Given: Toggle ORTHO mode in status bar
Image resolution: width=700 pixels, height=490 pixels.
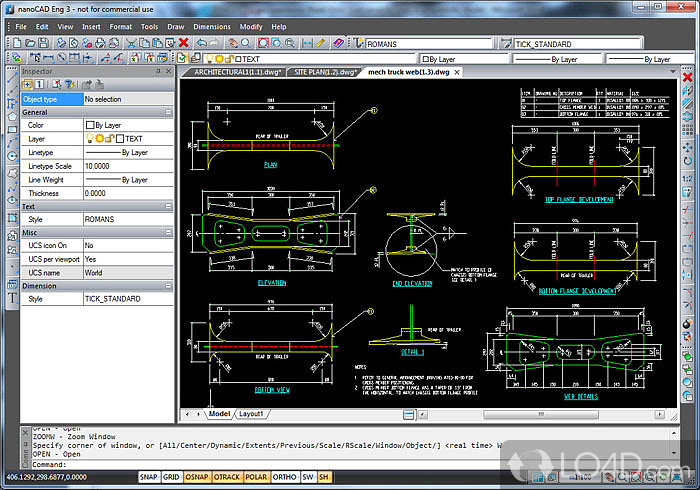Looking at the screenshot, I should tap(284, 477).
